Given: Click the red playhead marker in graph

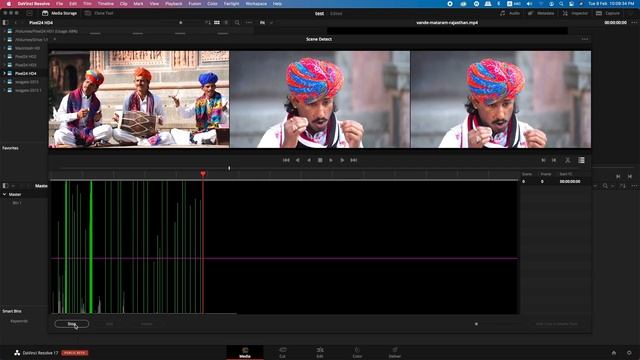Looking at the screenshot, I should (x=203, y=174).
